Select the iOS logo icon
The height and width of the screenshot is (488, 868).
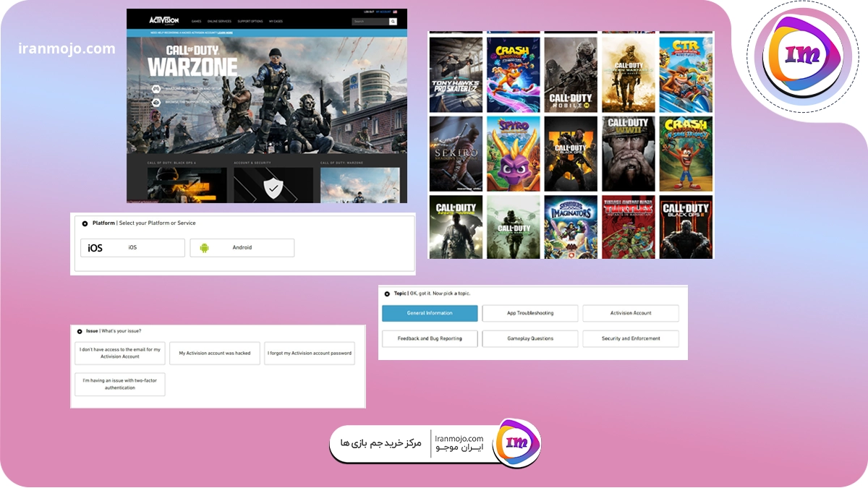pyautogui.click(x=95, y=248)
